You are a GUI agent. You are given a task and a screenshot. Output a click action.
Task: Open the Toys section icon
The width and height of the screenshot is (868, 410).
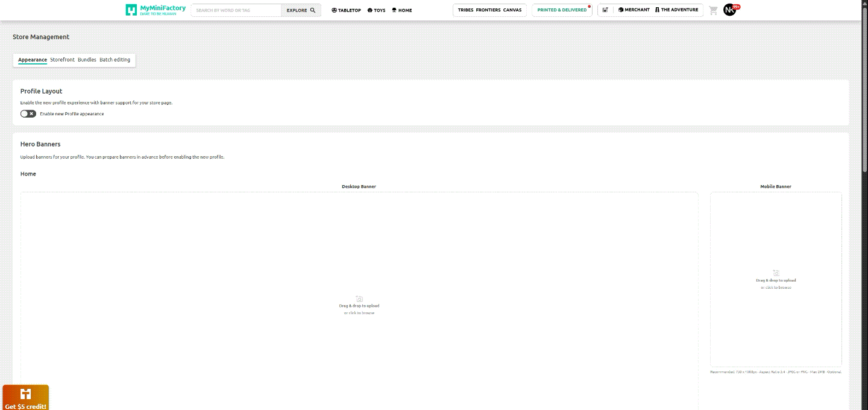click(375, 10)
